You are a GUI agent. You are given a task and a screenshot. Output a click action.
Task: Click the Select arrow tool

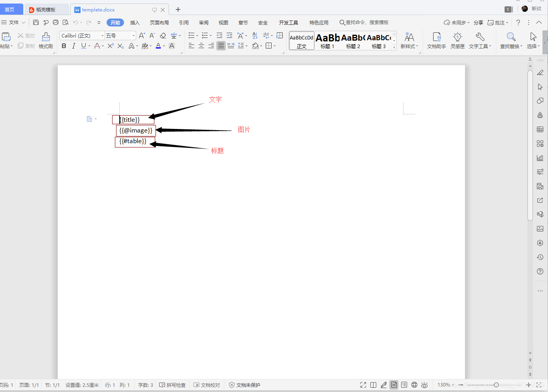(533, 41)
